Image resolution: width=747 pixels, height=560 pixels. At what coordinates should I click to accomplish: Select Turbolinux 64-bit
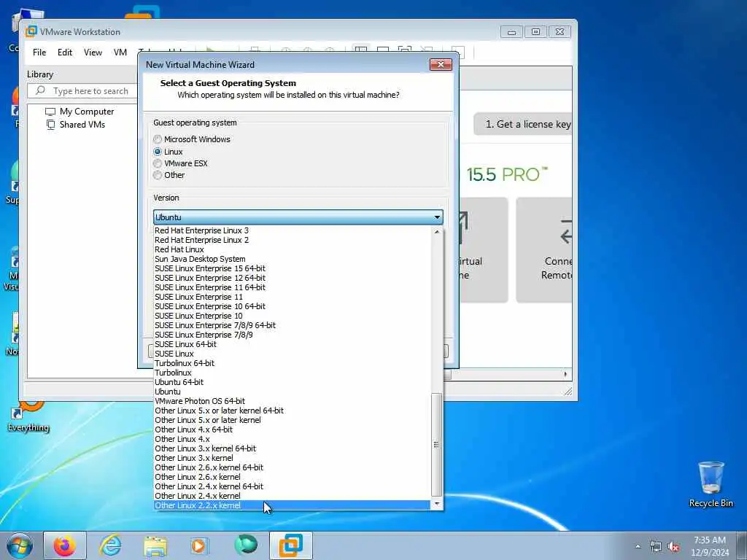click(292, 363)
